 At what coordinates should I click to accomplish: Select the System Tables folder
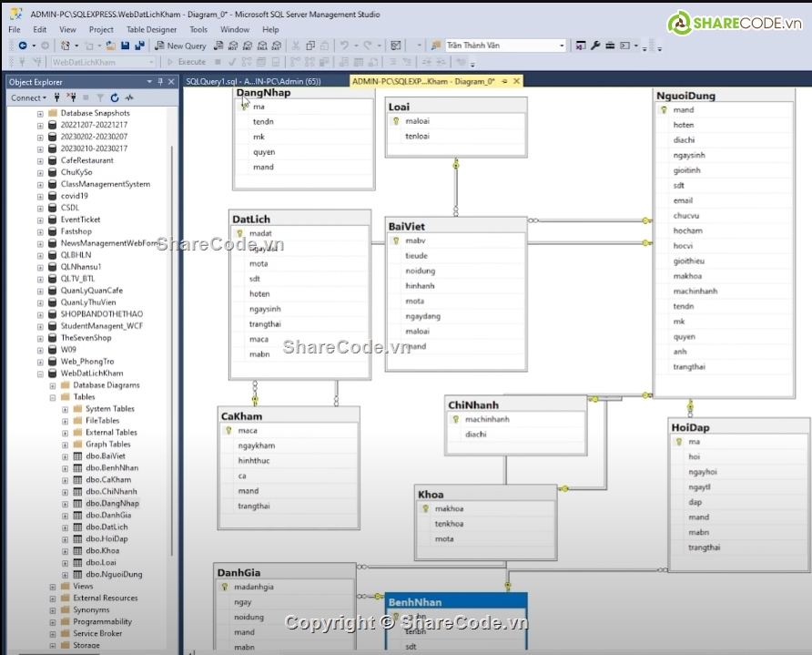tap(110, 409)
